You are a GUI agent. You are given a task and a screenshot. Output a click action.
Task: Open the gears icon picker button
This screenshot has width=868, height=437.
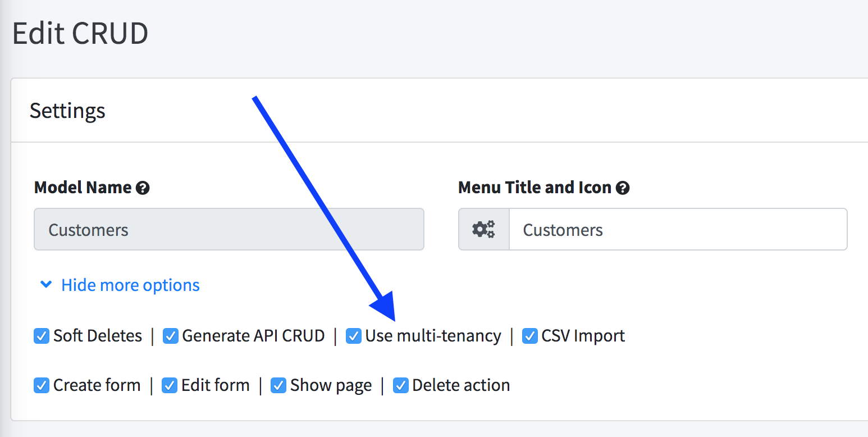point(483,229)
